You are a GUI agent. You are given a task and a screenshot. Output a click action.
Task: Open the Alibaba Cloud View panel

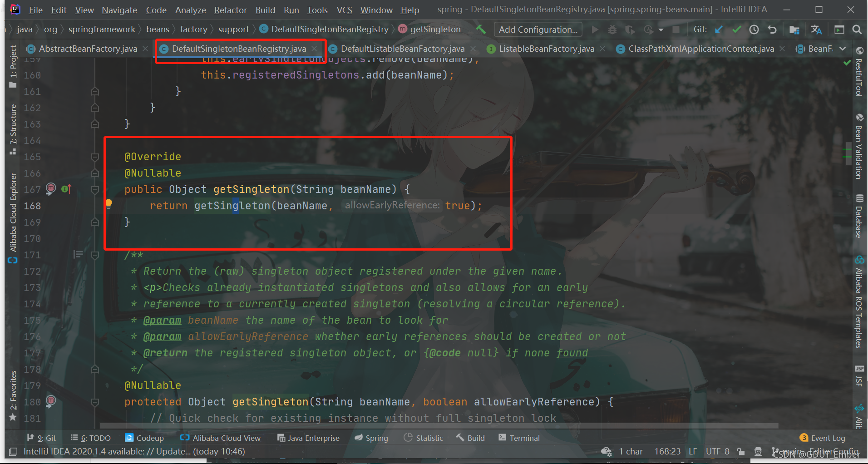[220, 438]
